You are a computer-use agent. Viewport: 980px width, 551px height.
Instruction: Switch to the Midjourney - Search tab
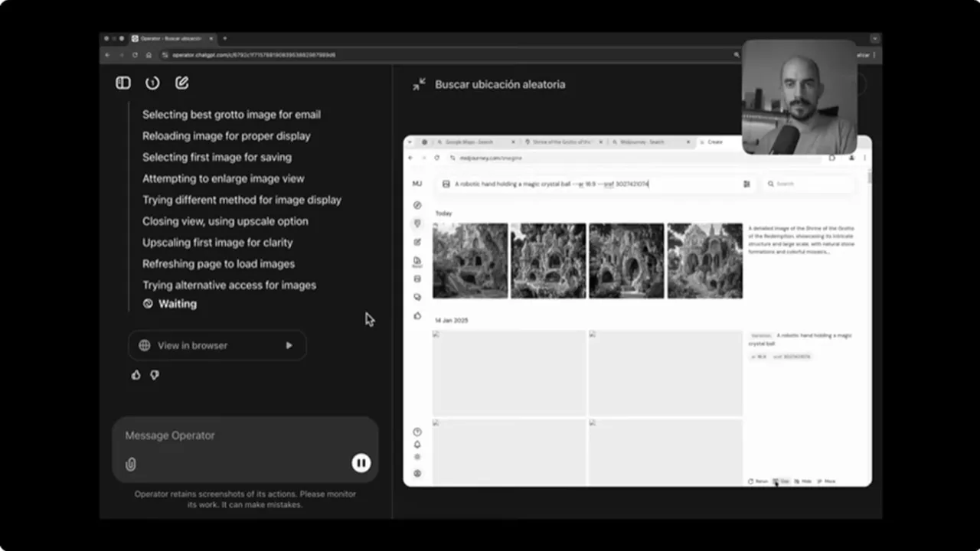tap(651, 142)
